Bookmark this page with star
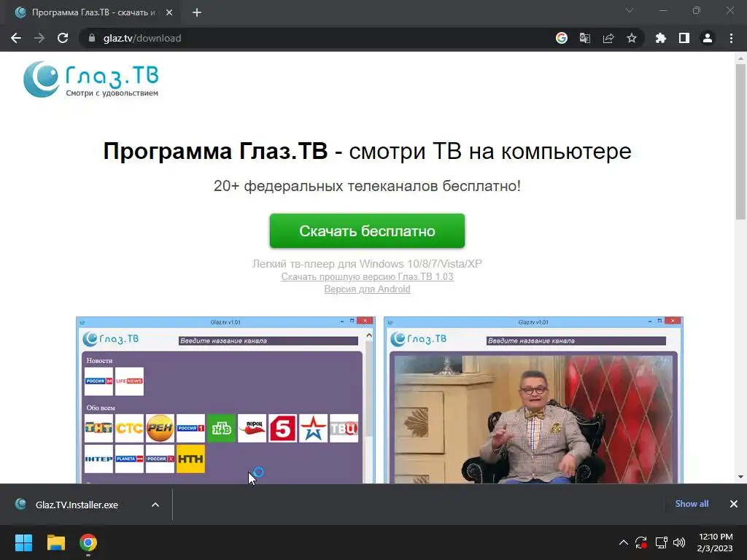This screenshot has width=747, height=560. 632,38
